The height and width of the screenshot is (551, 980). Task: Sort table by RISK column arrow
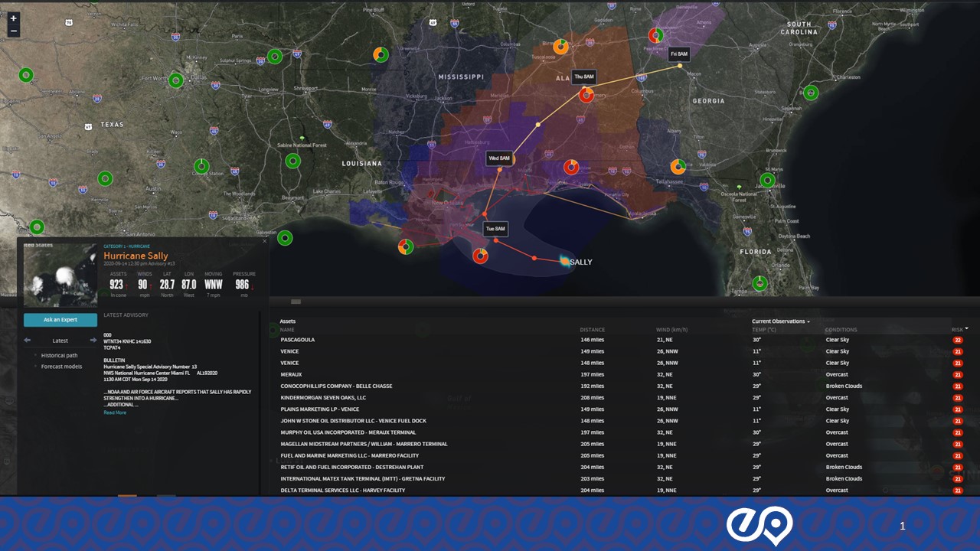pos(966,328)
